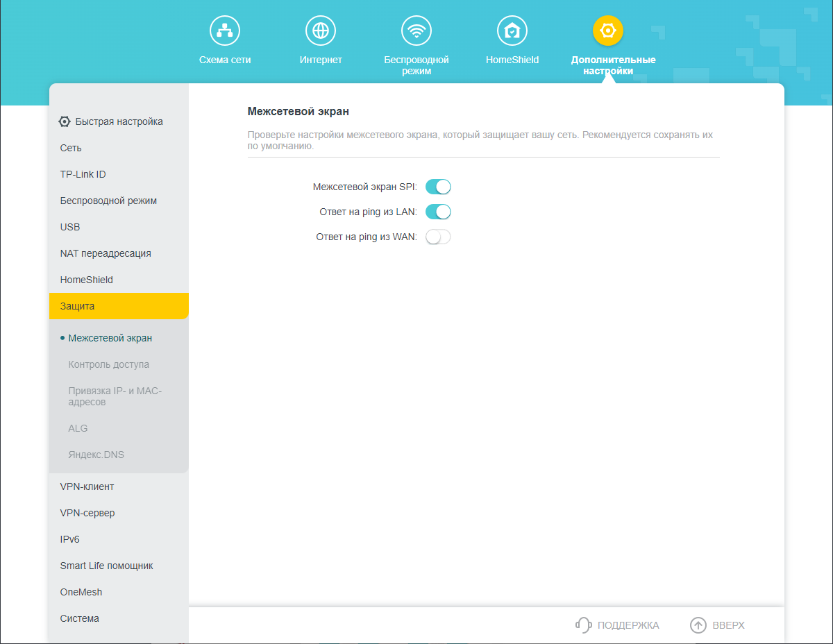The image size is (833, 644).
Task: Open the Яндекс.DNS submenu item
Action: [96, 455]
